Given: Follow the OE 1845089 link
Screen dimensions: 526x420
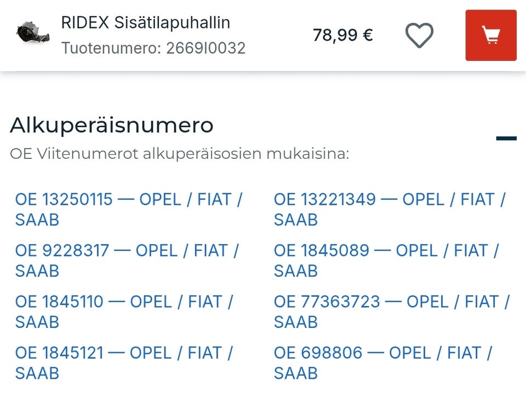Looking at the screenshot, I should pos(386,261).
